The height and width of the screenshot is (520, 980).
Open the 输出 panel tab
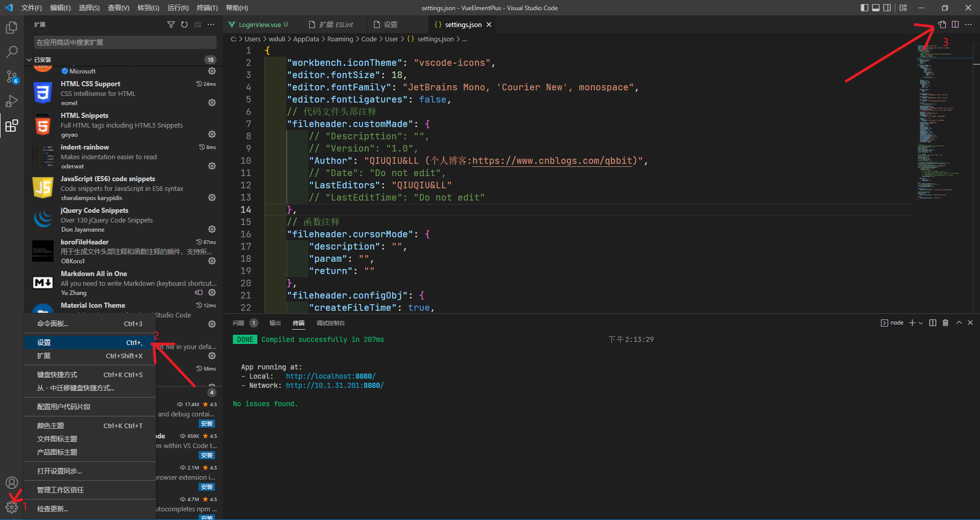pos(275,323)
